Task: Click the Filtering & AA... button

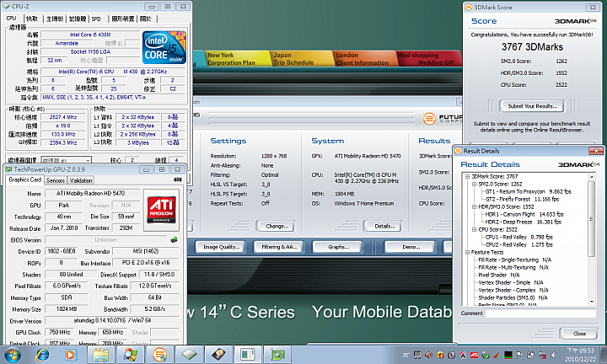Action: tap(279, 247)
